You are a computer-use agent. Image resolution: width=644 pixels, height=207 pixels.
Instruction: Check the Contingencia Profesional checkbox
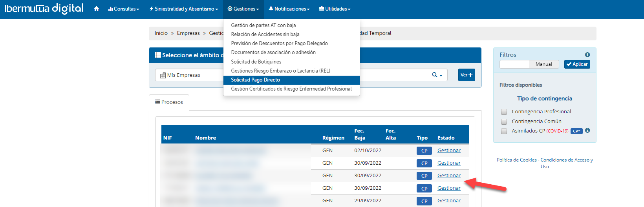pos(504,112)
